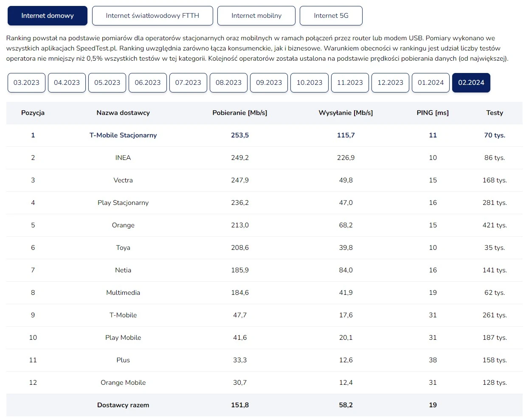
Task: Click the Vectra operator name
Action: coord(123,180)
